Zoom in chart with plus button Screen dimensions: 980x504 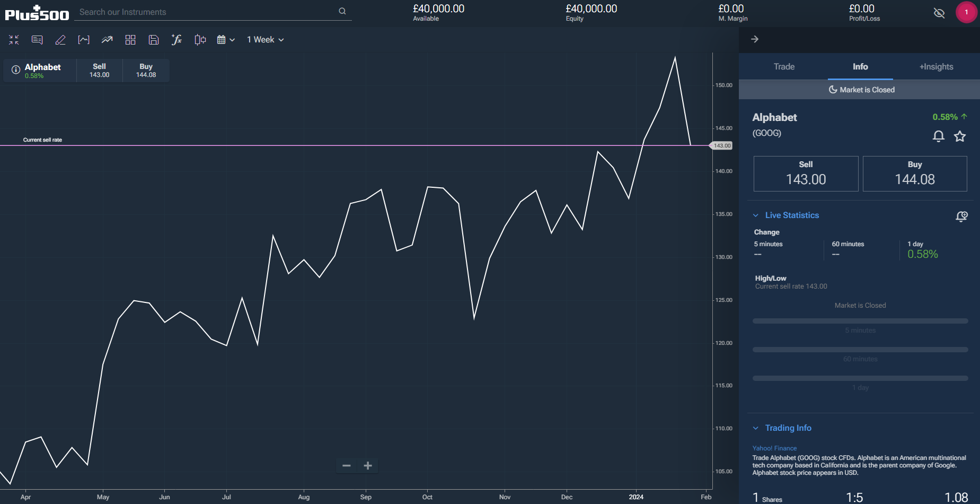[368, 466]
